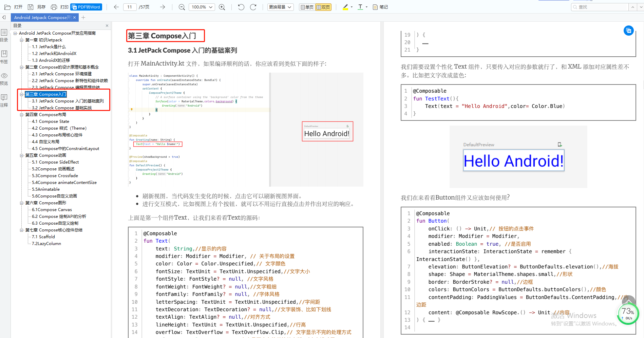Open the 笔记 notes tool

pos(380,7)
